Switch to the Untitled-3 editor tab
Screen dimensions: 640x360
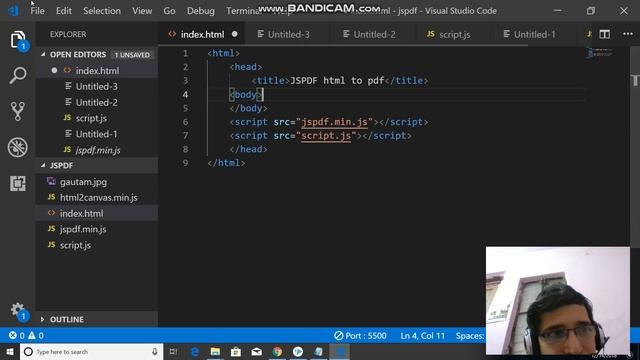(x=287, y=34)
